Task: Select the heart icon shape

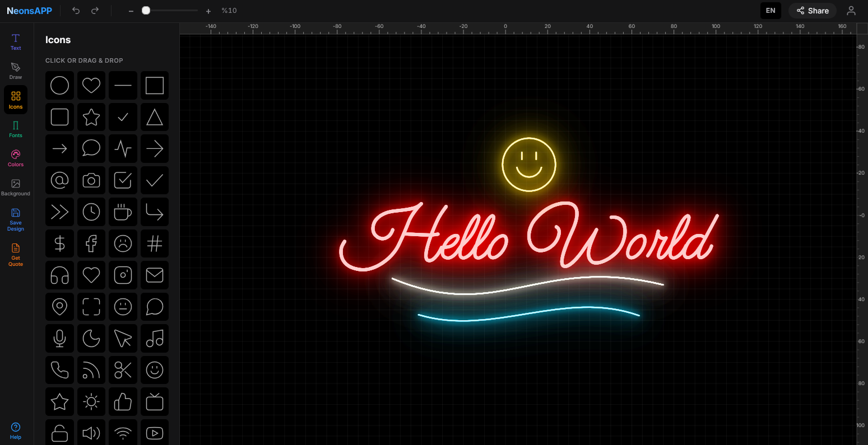Action: pyautogui.click(x=91, y=85)
